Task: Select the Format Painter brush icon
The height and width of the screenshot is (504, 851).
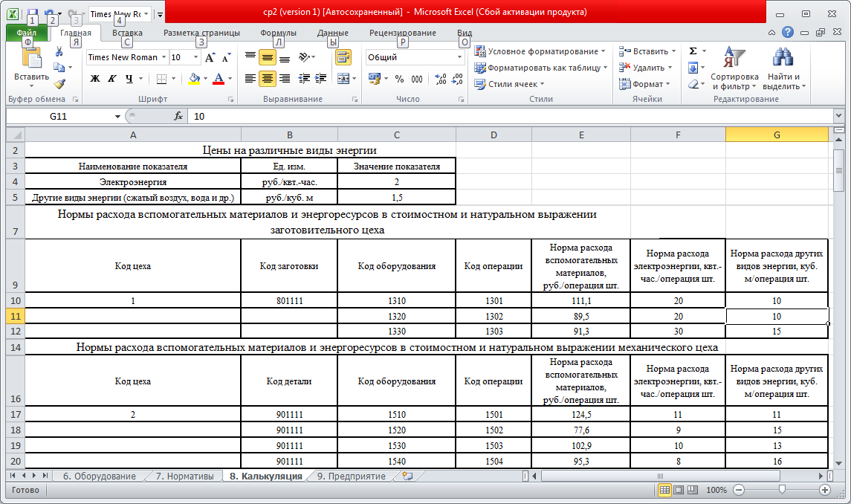Action: tap(59, 84)
